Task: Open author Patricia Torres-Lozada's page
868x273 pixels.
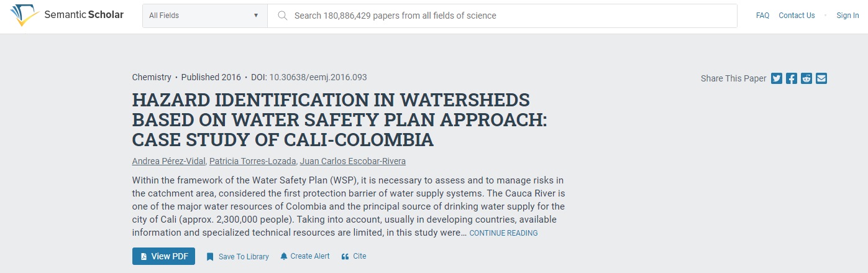Action: pyautogui.click(x=252, y=162)
